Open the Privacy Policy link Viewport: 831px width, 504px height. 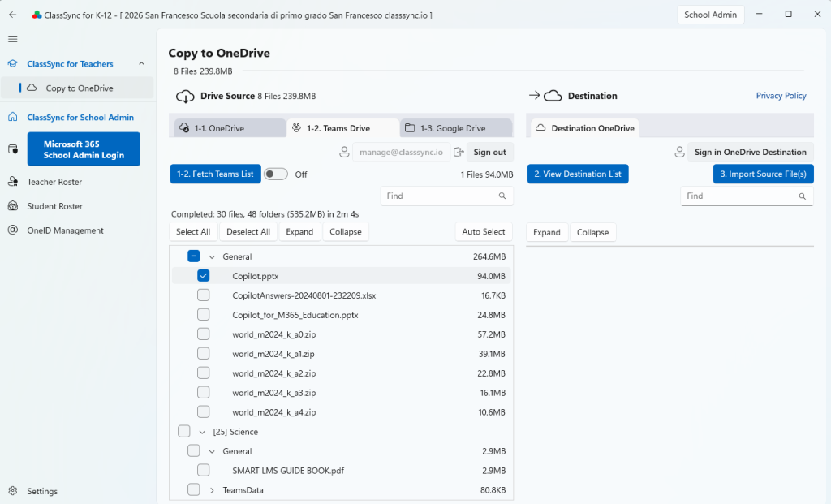(x=781, y=96)
